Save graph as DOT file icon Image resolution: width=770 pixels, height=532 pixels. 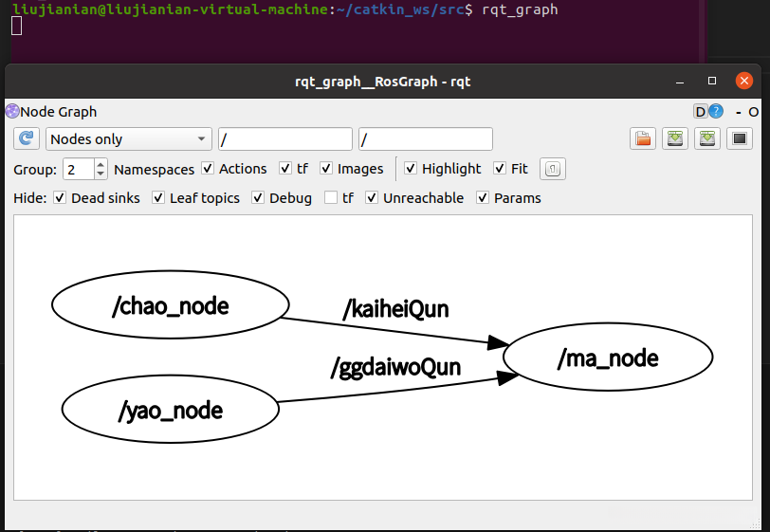point(675,139)
